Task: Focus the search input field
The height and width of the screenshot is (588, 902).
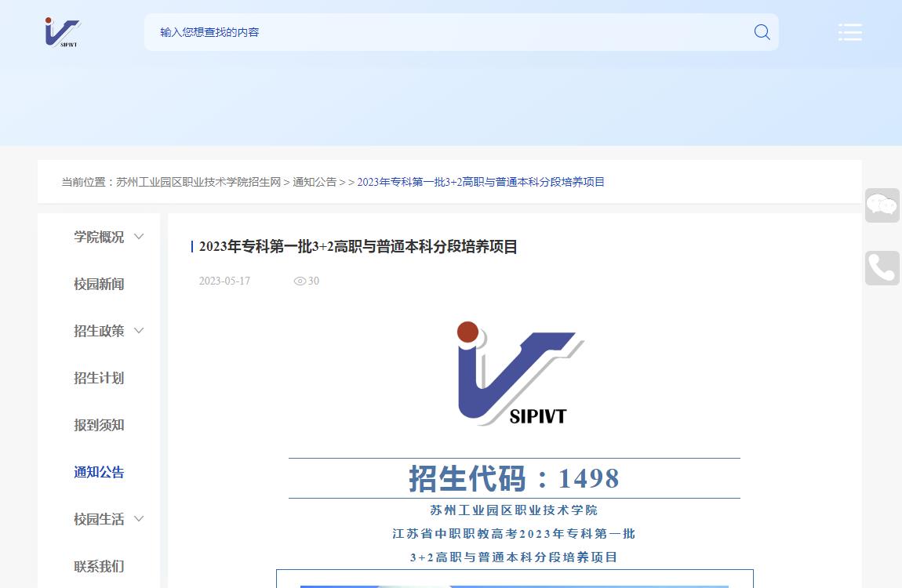Action: click(x=461, y=32)
